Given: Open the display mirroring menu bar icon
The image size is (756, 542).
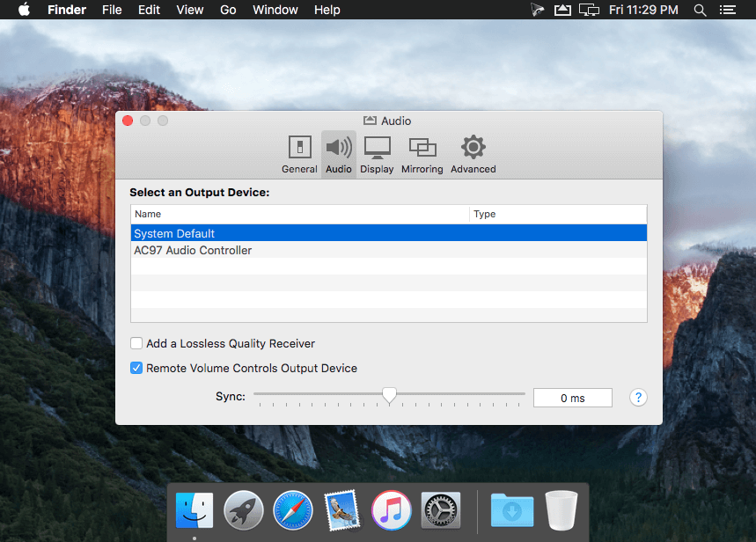Looking at the screenshot, I should [589, 10].
